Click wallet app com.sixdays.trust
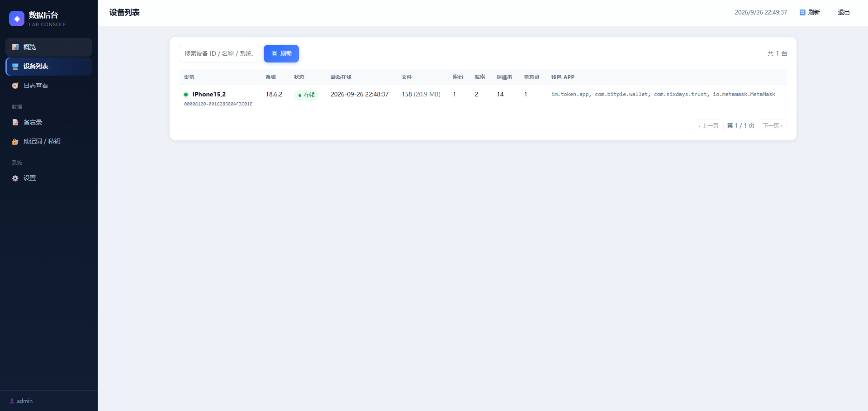Viewport: 868px width, 411px height. (x=680, y=94)
